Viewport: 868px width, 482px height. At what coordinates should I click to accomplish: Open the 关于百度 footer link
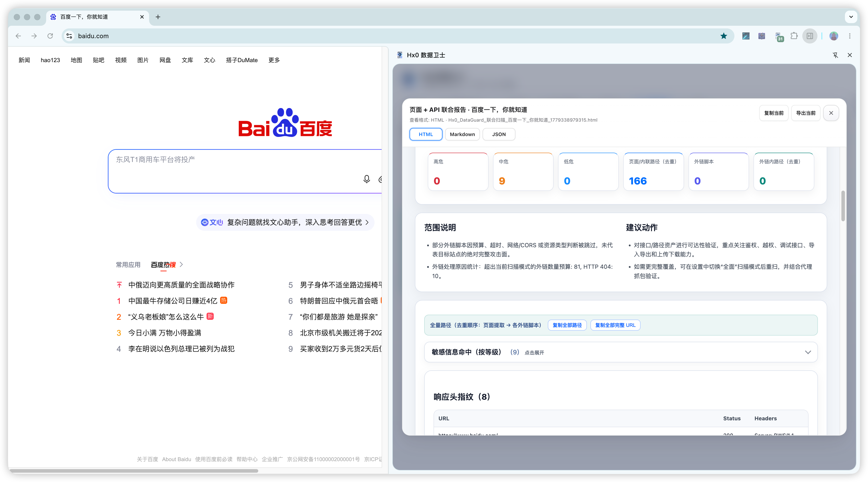[x=147, y=459]
